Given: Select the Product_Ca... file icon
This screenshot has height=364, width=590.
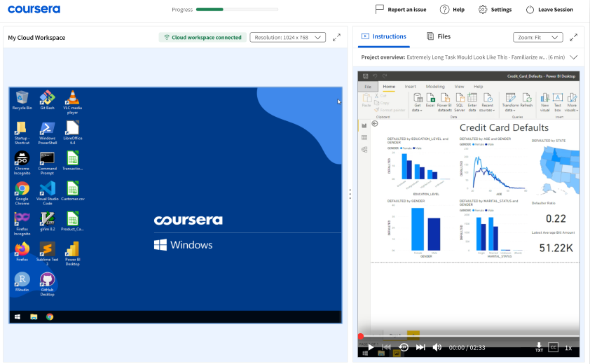Looking at the screenshot, I should 72,221.
